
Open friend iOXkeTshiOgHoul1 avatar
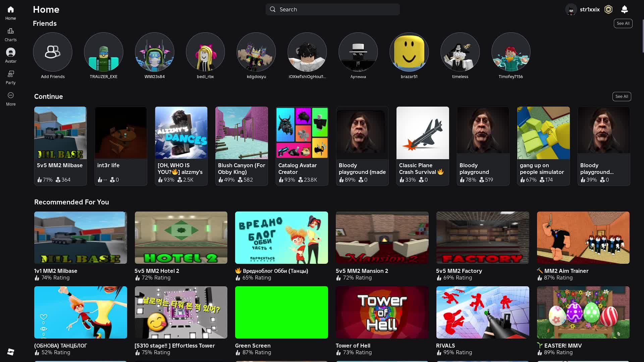point(307,52)
